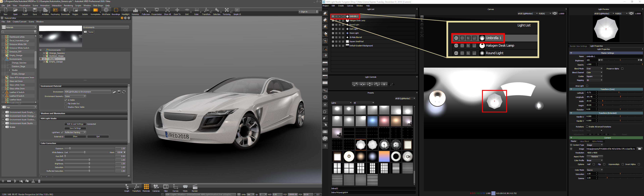Click Sign In button

[x=309, y=12]
